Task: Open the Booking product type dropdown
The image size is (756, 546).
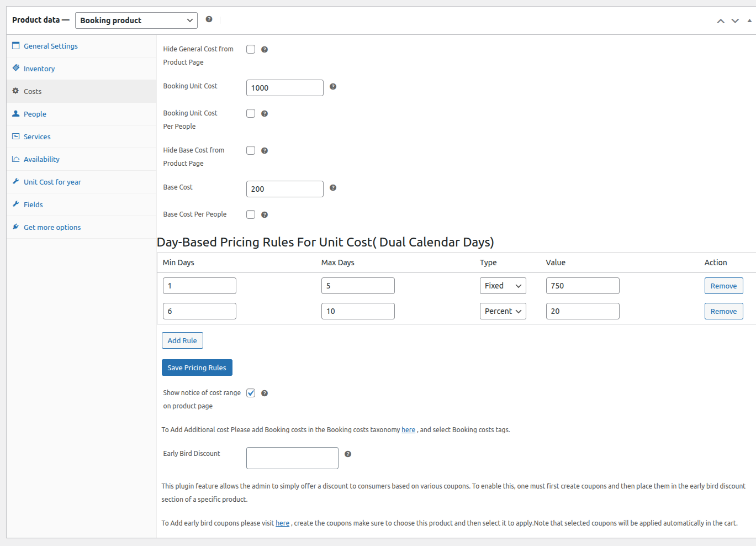Action: tap(136, 20)
